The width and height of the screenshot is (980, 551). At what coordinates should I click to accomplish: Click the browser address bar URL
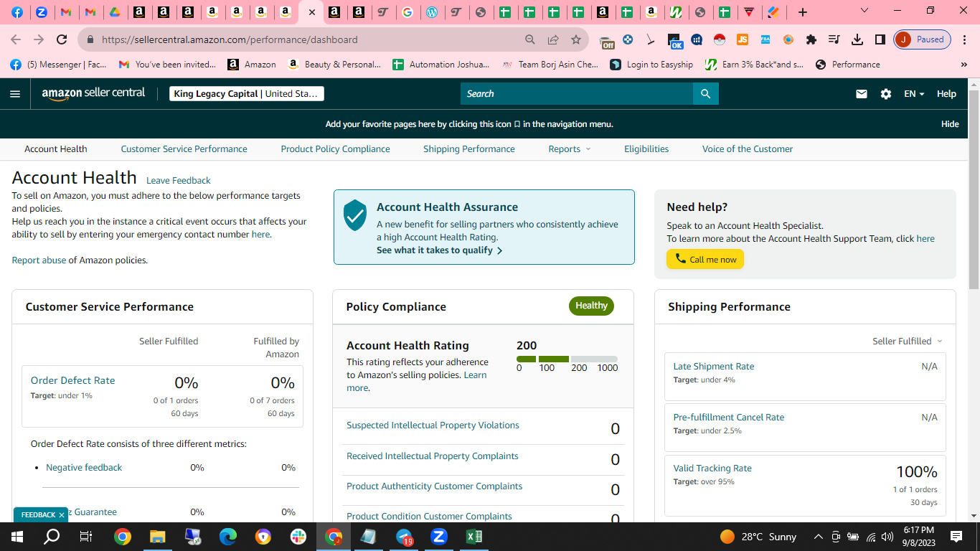point(230,39)
